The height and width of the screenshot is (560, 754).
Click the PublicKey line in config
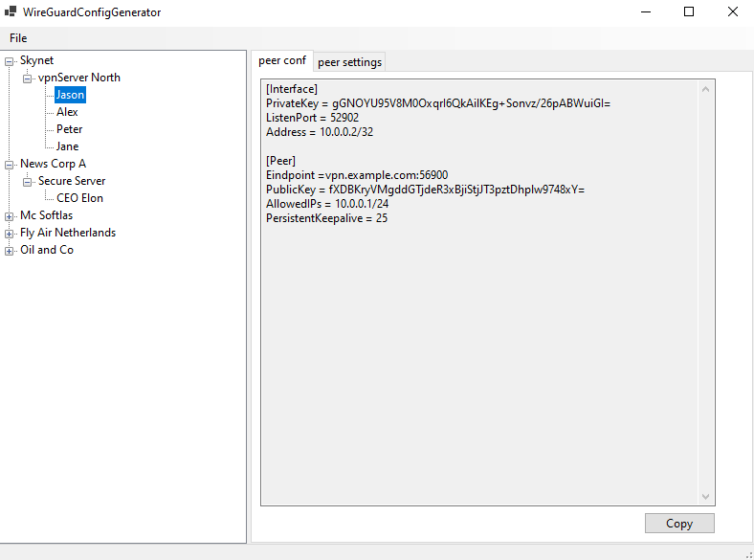pos(425,190)
